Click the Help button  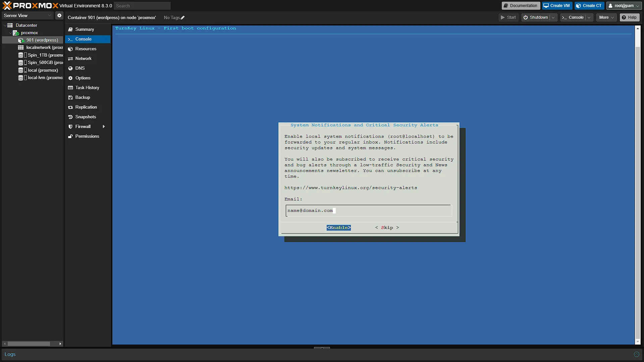(x=629, y=17)
